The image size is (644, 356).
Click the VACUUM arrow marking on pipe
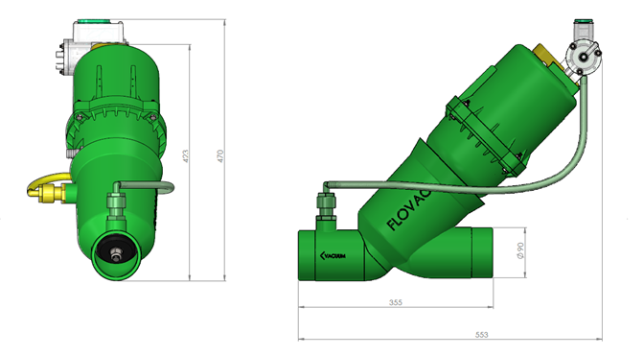(x=333, y=255)
